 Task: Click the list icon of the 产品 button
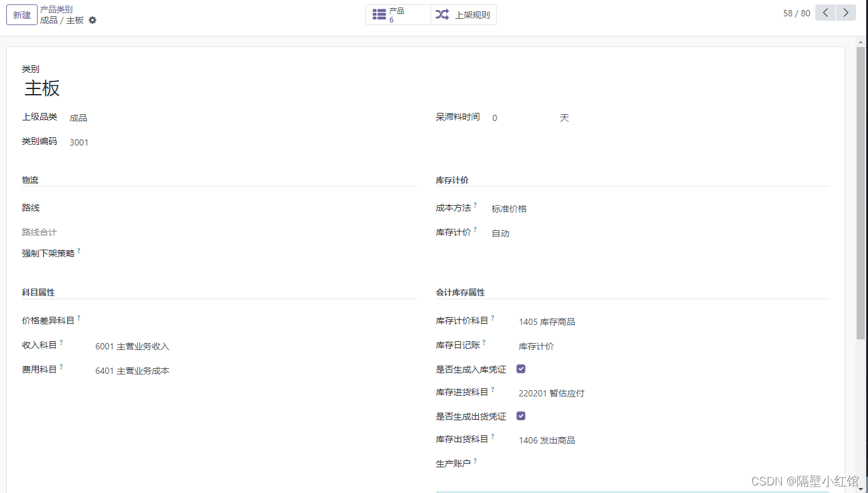tap(379, 15)
